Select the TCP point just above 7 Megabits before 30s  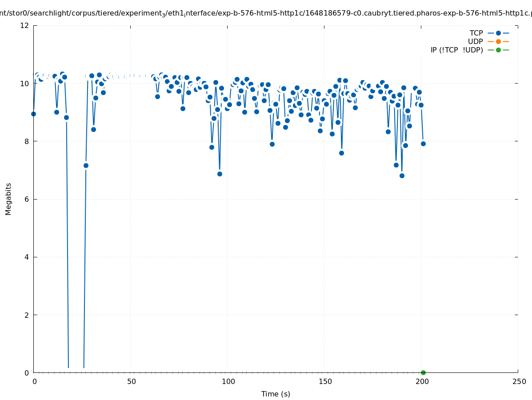pos(86,165)
